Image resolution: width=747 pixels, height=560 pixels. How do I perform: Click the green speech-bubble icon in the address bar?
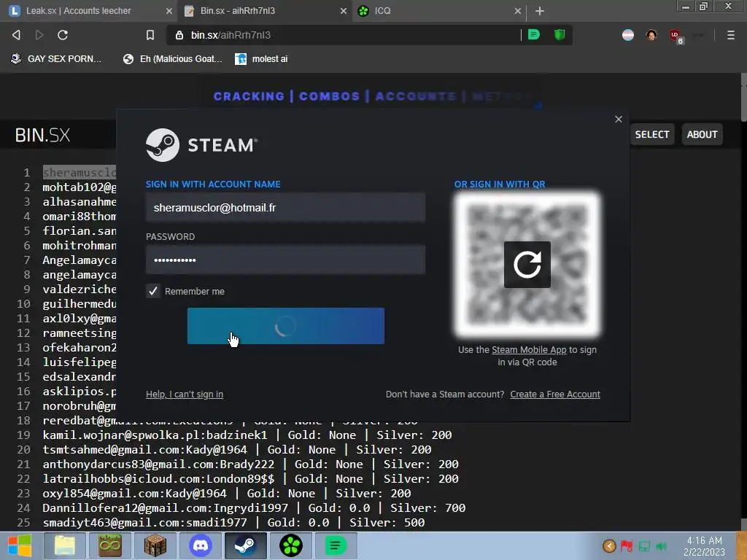pyautogui.click(x=533, y=35)
